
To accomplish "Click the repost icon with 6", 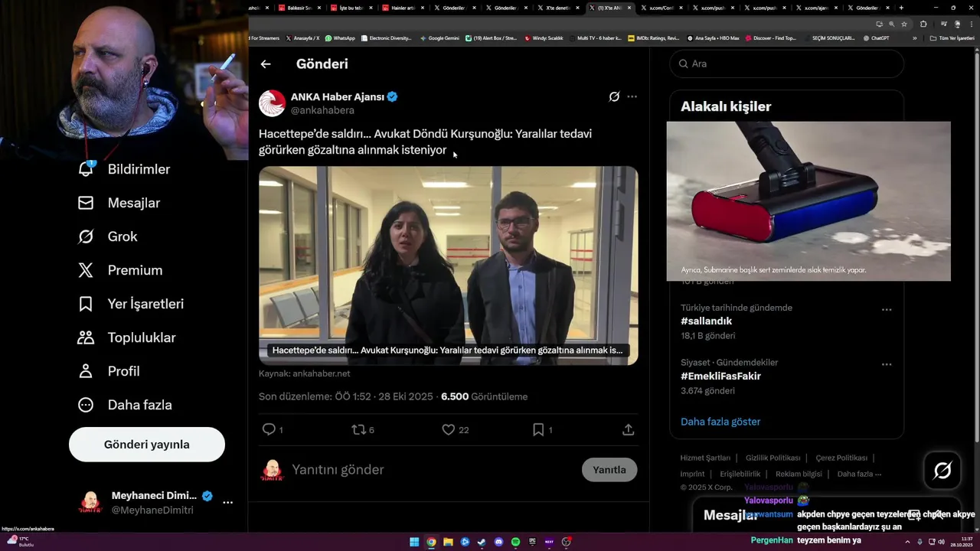I will pyautogui.click(x=358, y=430).
